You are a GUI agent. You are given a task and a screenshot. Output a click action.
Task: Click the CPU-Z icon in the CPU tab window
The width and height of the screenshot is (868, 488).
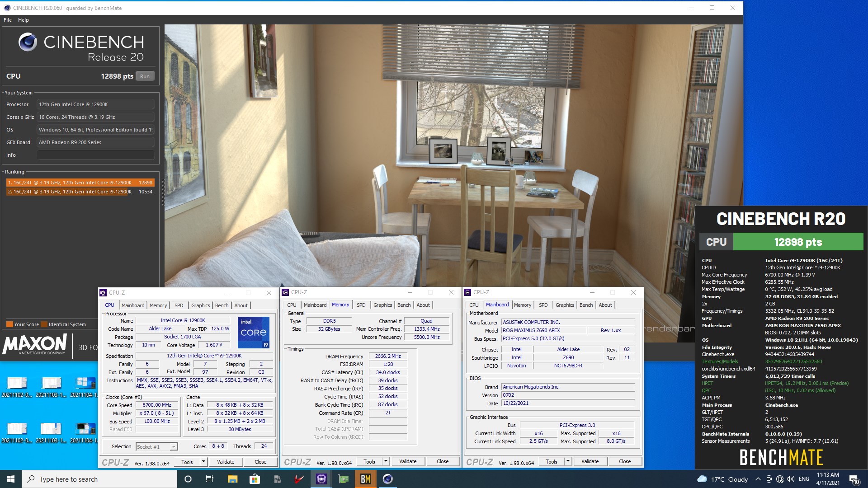(x=103, y=293)
